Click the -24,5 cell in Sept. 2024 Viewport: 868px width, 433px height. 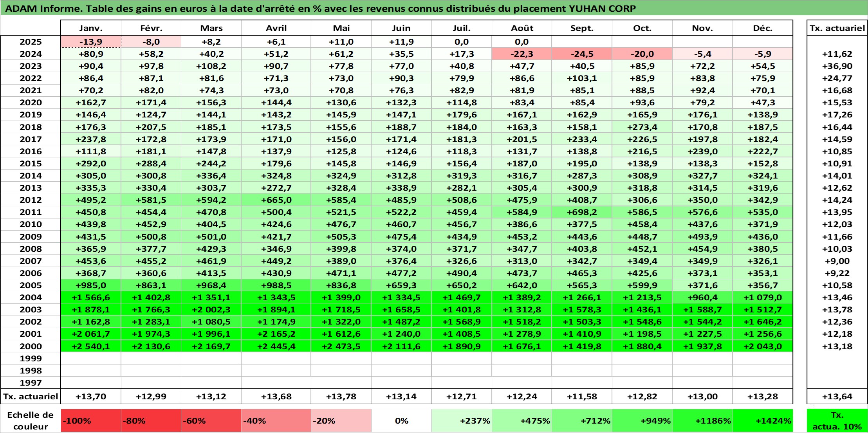tap(582, 54)
